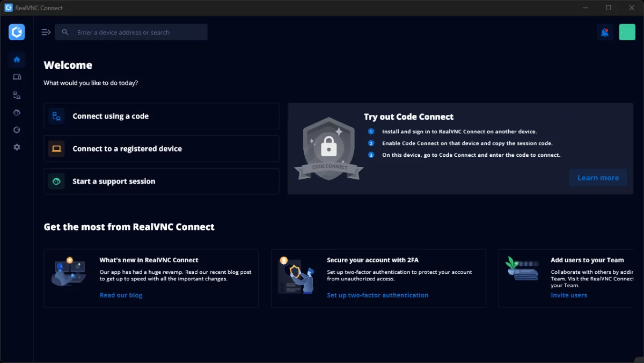The image size is (644, 363).
Task: Click step 2 Enable Code Connect text
Action: [467, 143]
